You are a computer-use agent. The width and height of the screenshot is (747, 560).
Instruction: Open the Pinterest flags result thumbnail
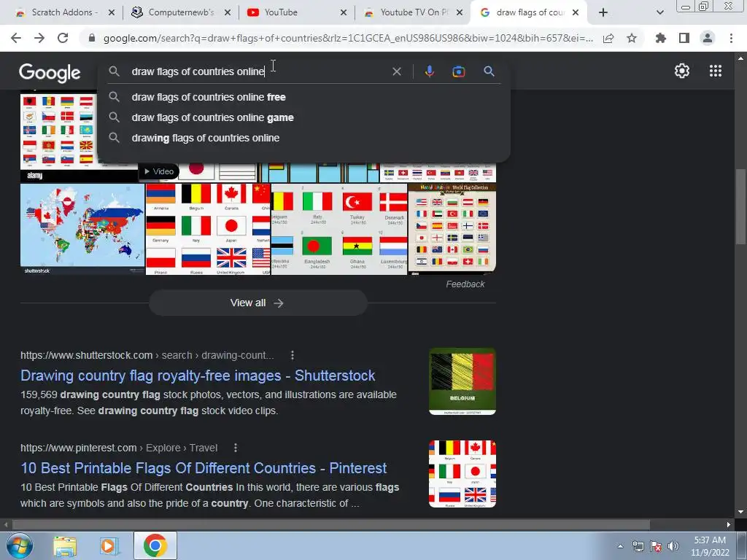462,474
